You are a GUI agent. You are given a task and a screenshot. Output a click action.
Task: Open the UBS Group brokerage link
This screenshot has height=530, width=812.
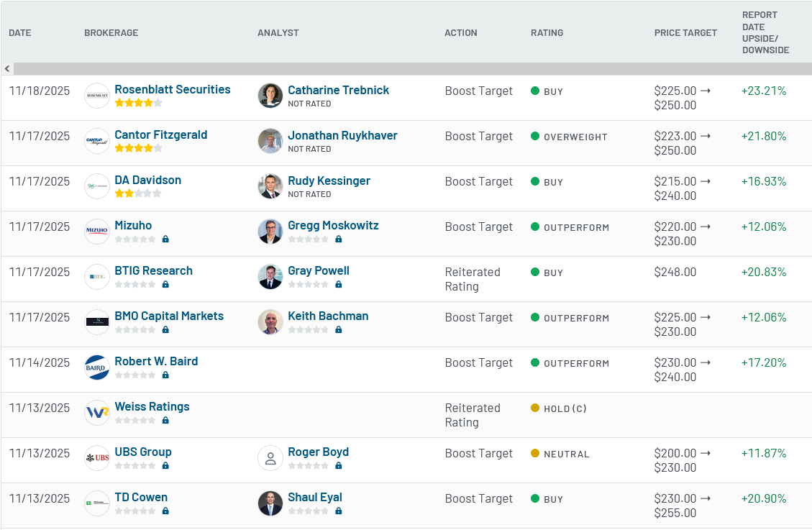[x=143, y=452]
